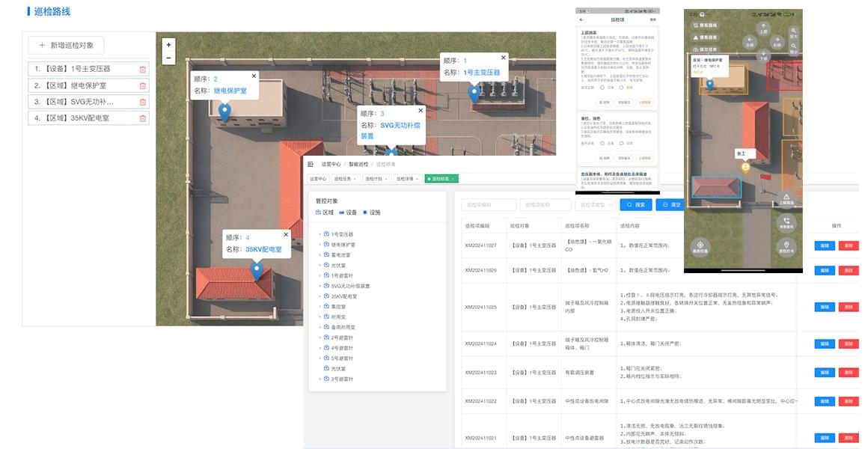
Task: Tap the mobile map 放大 magnifier button
Action: tap(794, 33)
